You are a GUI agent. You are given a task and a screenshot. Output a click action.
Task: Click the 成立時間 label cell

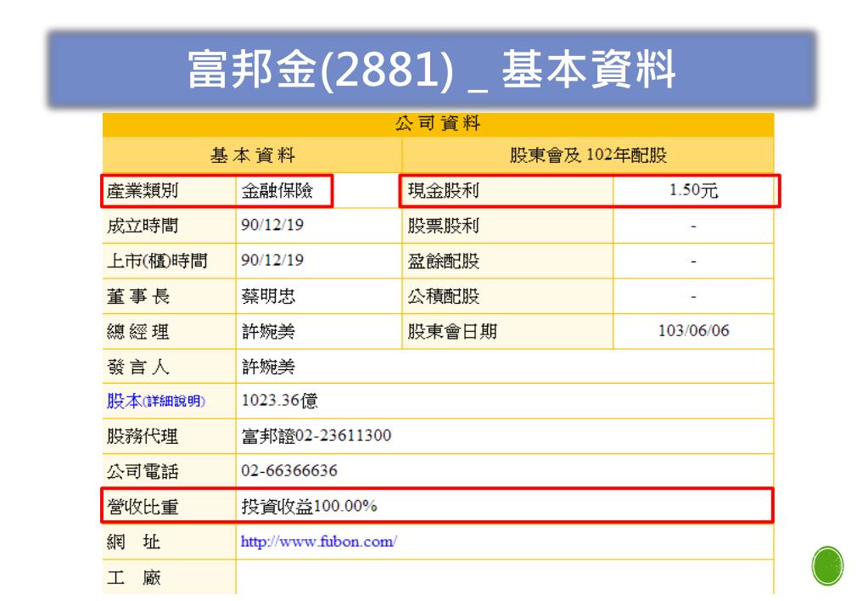170,226
